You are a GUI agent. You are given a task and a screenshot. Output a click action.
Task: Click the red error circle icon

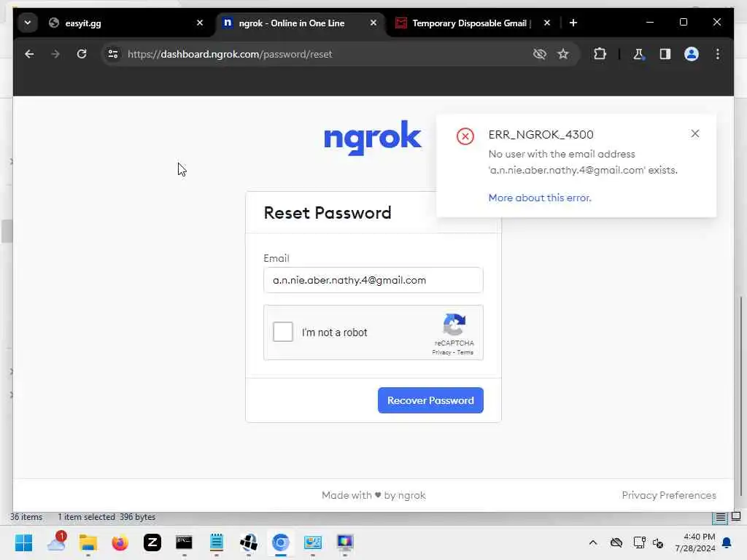click(465, 136)
